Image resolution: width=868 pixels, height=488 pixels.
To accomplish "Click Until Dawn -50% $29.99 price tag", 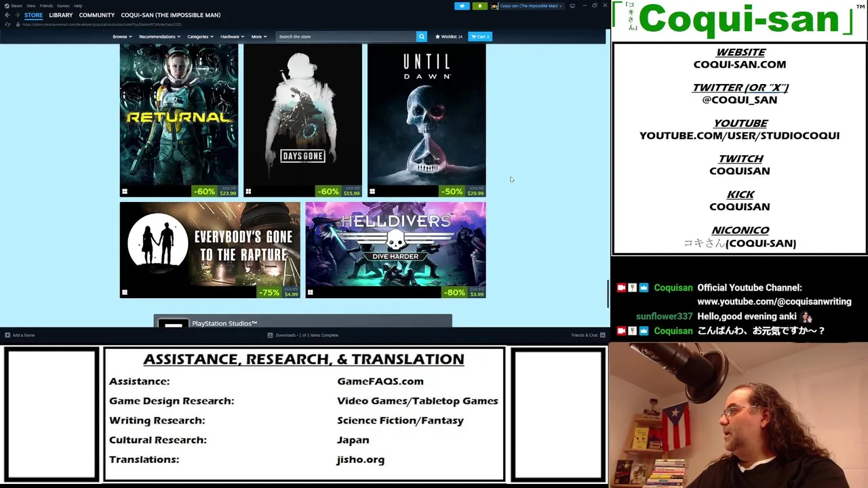I will 462,192.
